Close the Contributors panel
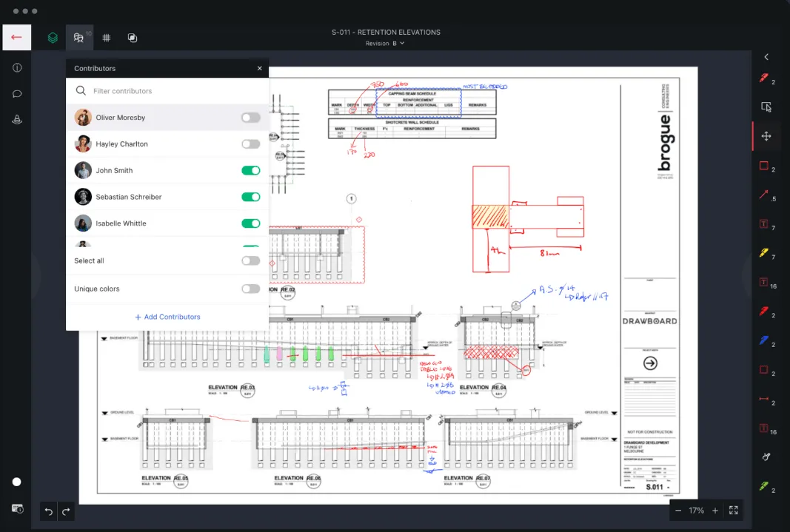Viewport: 790px width, 532px height. point(259,68)
